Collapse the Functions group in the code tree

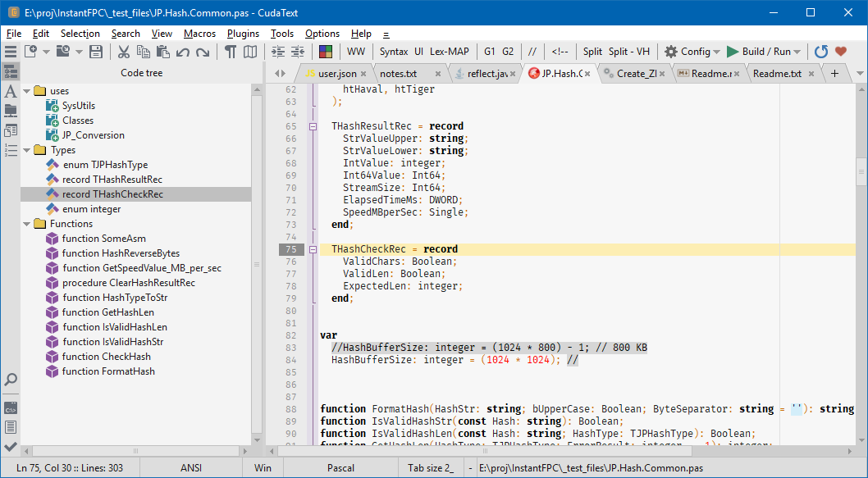point(25,223)
